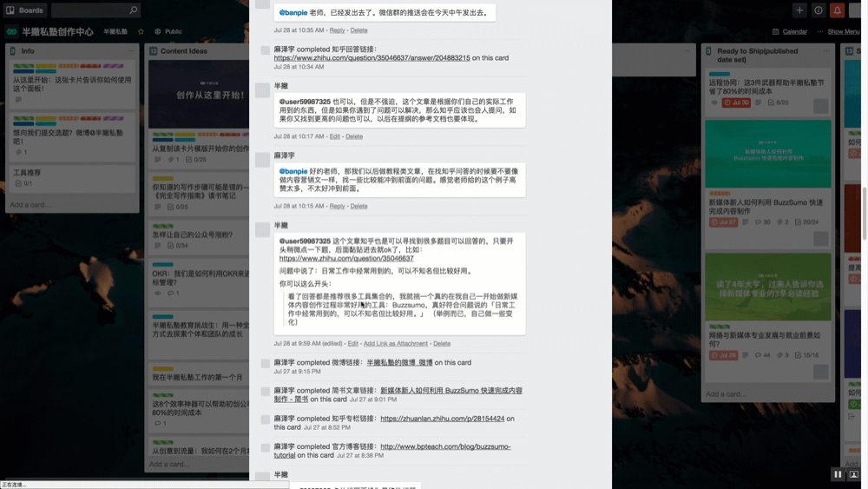Open Info list options menu
The image size is (868, 489).
click(x=132, y=51)
